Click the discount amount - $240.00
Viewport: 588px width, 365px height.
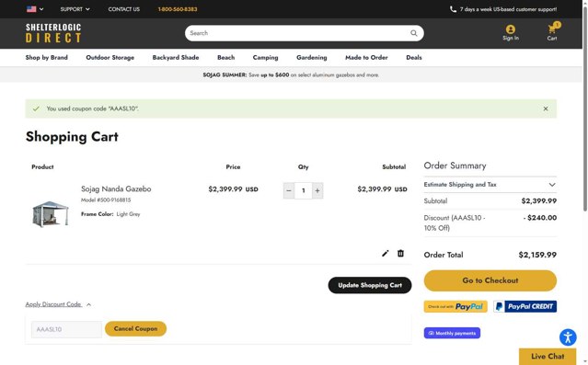539,218
